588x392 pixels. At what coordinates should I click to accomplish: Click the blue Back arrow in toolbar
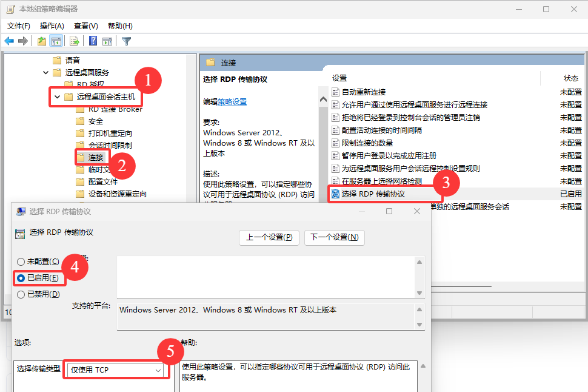[9, 41]
